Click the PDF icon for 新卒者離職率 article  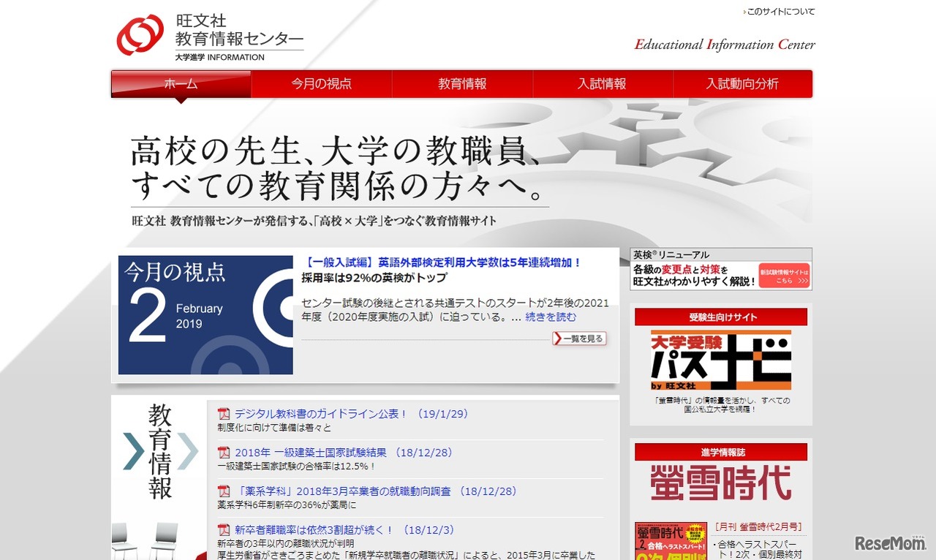click(x=223, y=529)
